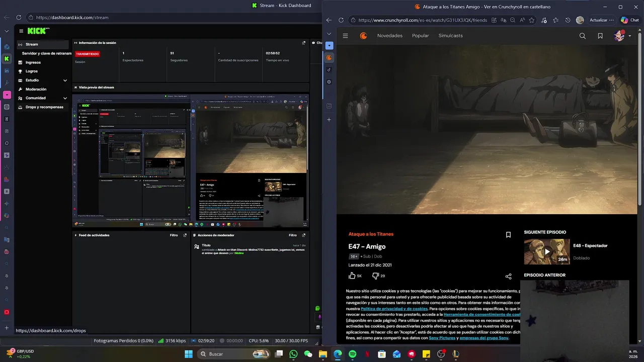Open the Copilot Chat button
Image resolution: width=644 pixels, height=362 pixels.
pyautogui.click(x=630, y=20)
